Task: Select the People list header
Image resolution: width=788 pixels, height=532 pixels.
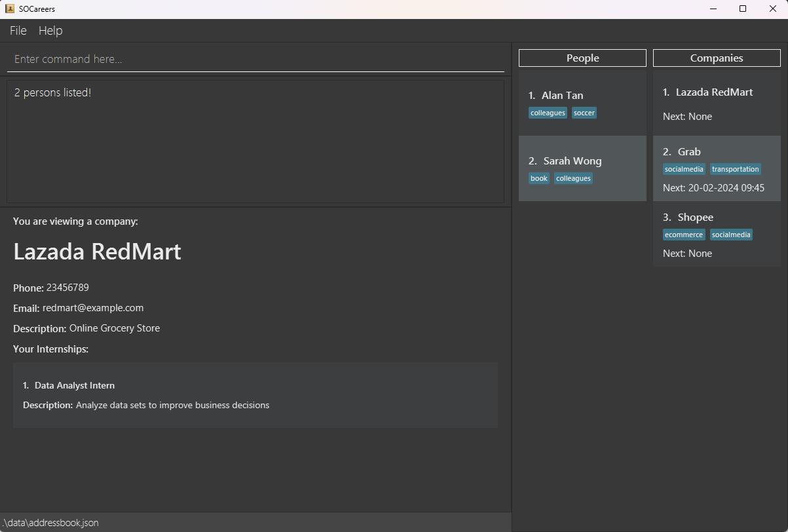Action: 582,58
